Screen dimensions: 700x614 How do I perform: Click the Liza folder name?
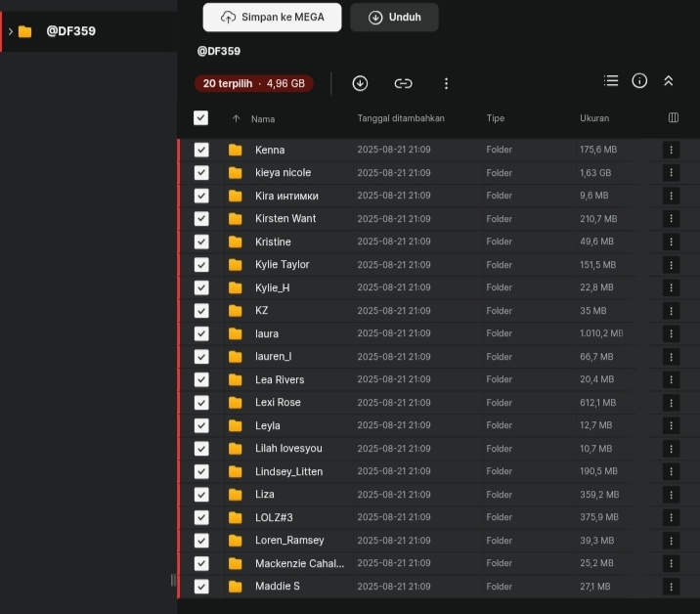point(265,495)
